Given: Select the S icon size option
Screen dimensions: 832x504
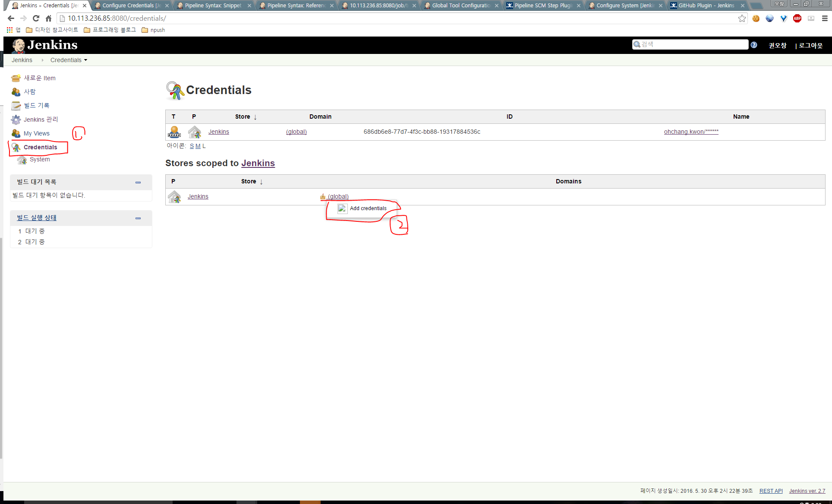Looking at the screenshot, I should coord(192,146).
